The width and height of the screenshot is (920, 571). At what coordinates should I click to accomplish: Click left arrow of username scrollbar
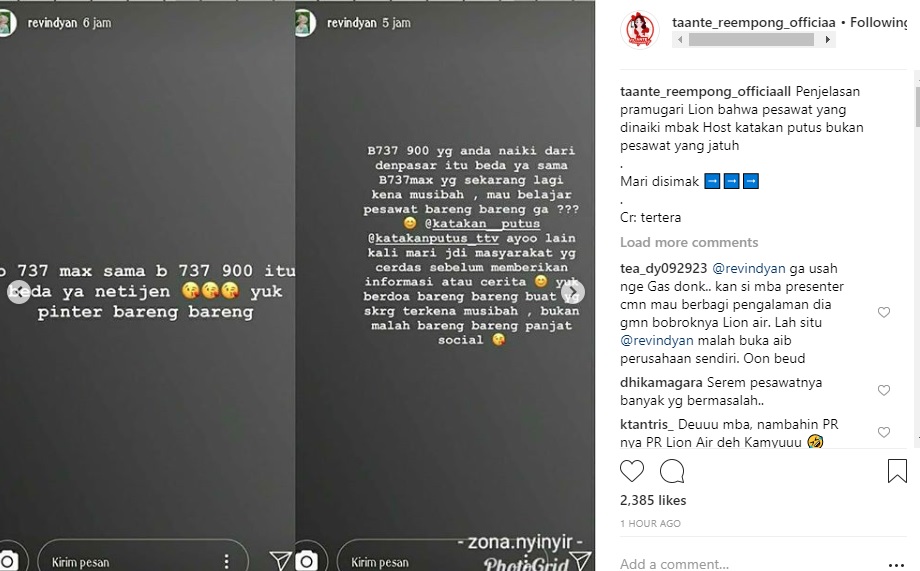(x=680, y=40)
